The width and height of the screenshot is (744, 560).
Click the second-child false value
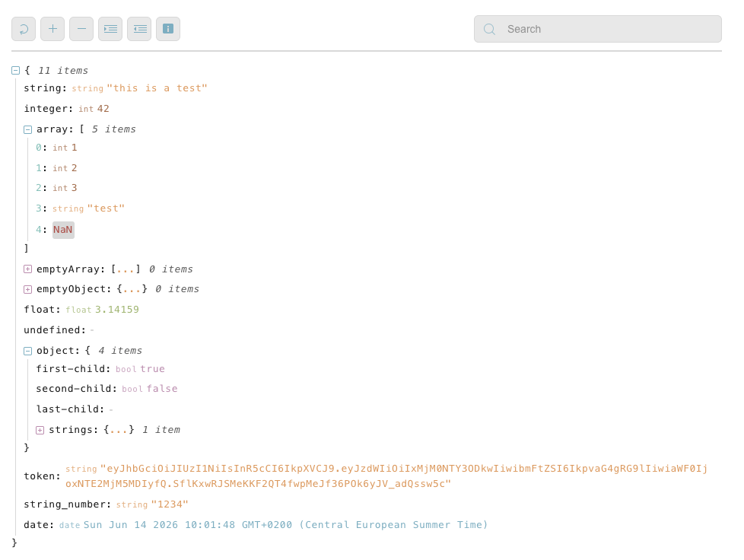[162, 389]
